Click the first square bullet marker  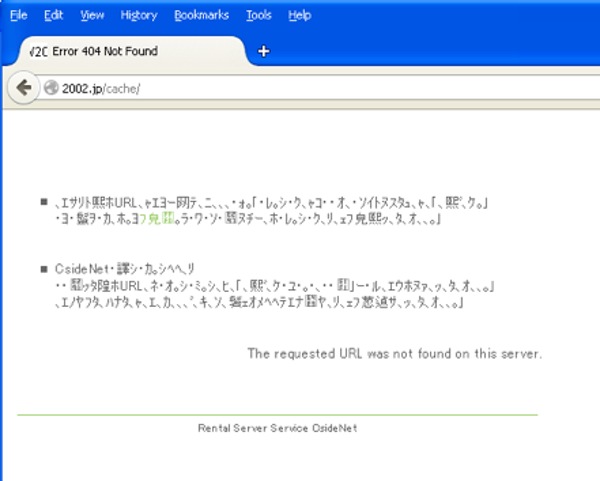[x=44, y=201]
